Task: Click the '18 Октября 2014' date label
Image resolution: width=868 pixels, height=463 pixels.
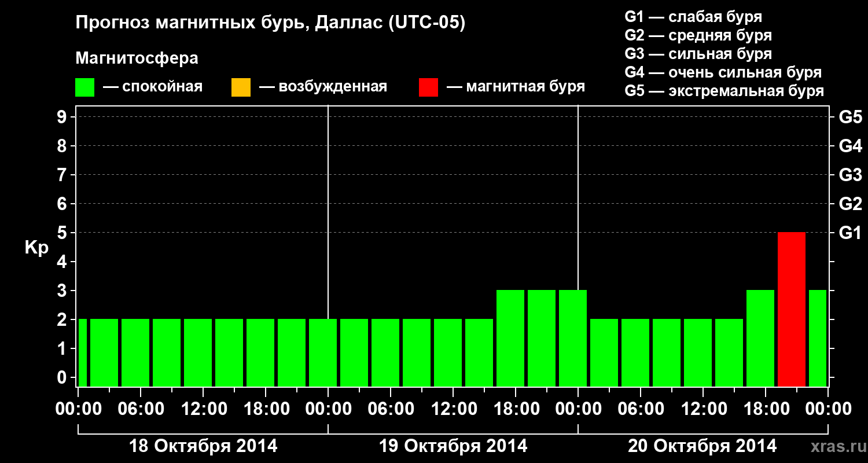Action: tap(203, 446)
